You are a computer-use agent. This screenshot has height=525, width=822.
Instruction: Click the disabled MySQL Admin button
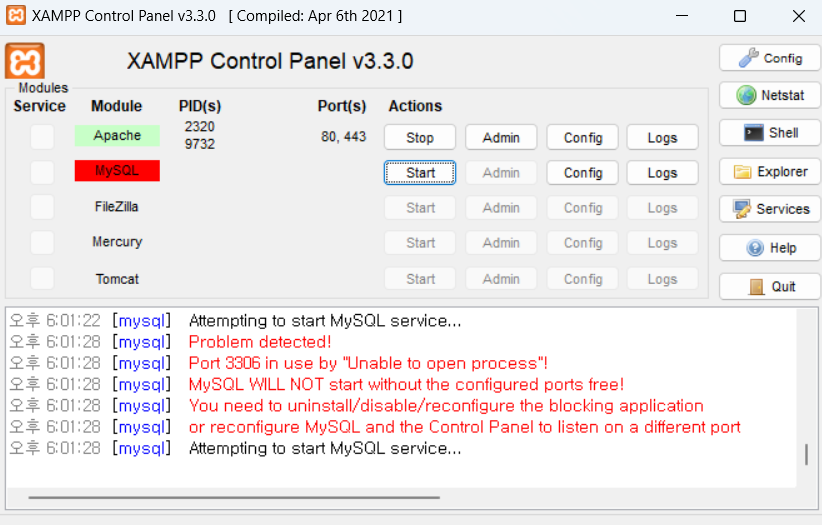coord(501,173)
